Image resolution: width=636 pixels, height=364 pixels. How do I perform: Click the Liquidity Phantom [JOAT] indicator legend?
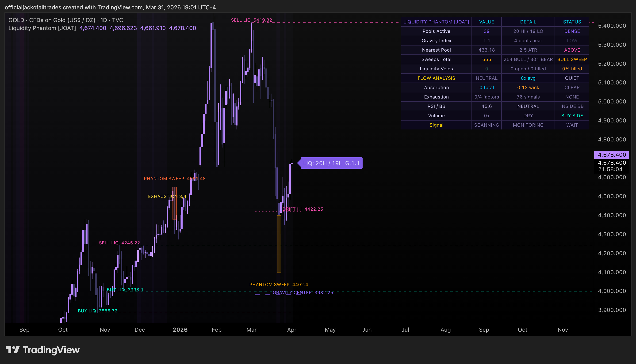pos(42,28)
